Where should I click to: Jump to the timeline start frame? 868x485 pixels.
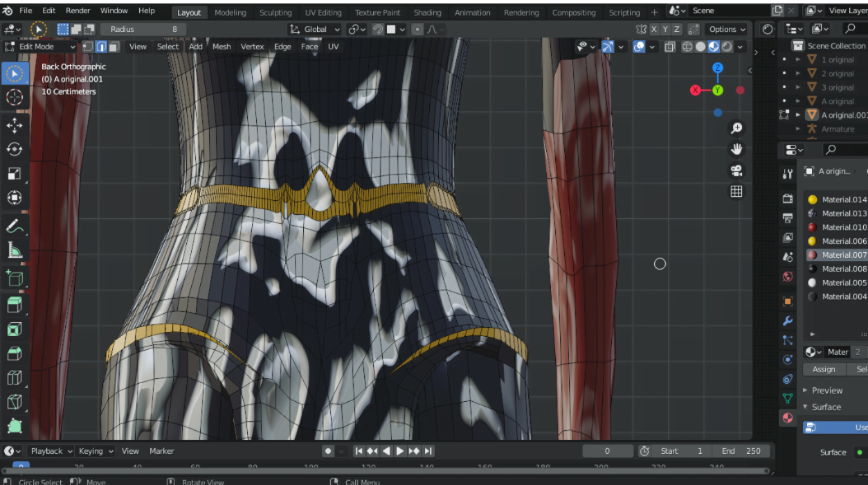359,451
